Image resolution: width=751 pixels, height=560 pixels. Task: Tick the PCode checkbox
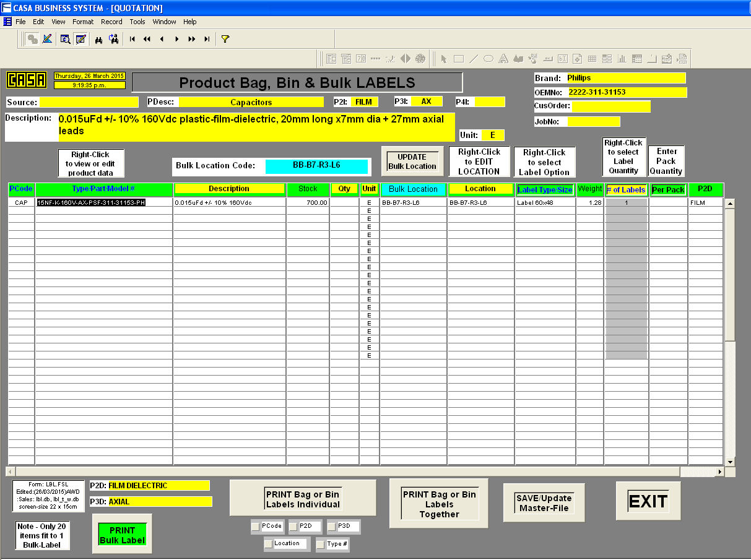(256, 527)
